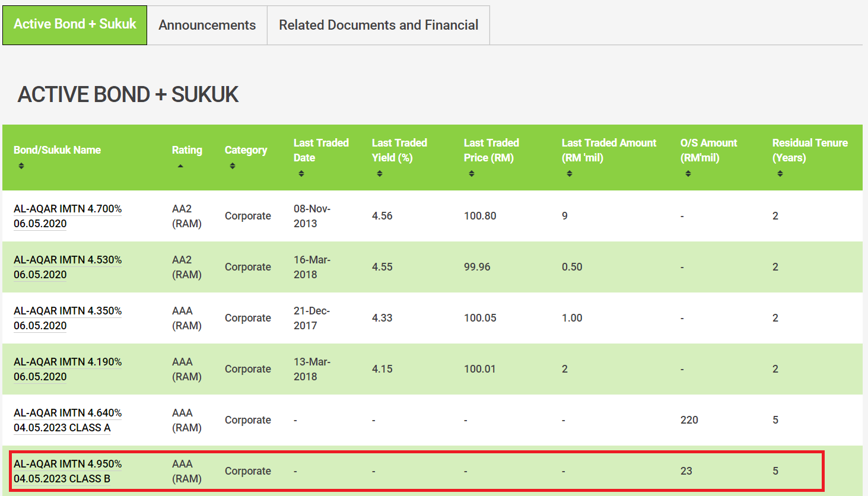Select the 16-Mar-2018 traded date cell
This screenshot has height=496, width=868.
tap(312, 267)
